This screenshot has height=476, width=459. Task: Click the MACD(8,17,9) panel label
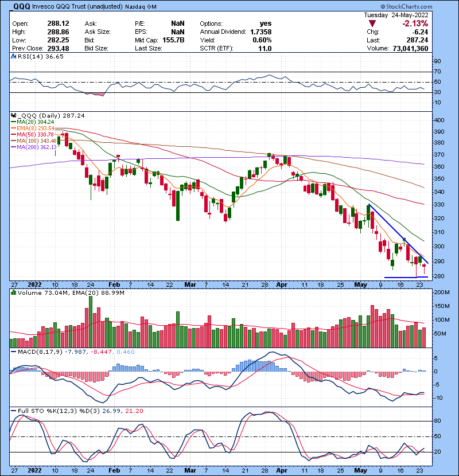point(40,352)
